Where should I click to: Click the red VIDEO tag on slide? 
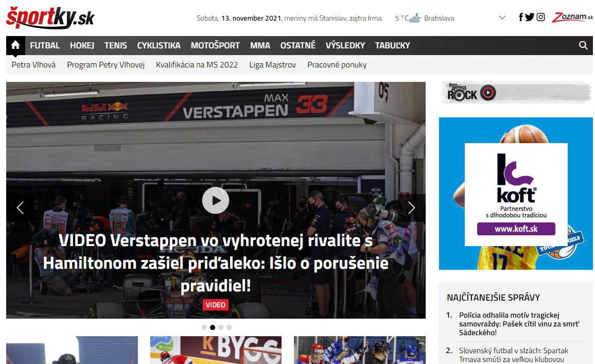point(215,305)
